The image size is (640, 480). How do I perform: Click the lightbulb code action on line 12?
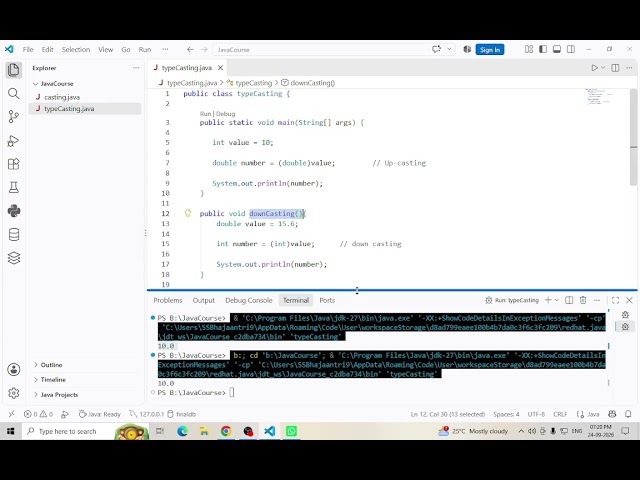[x=188, y=213]
